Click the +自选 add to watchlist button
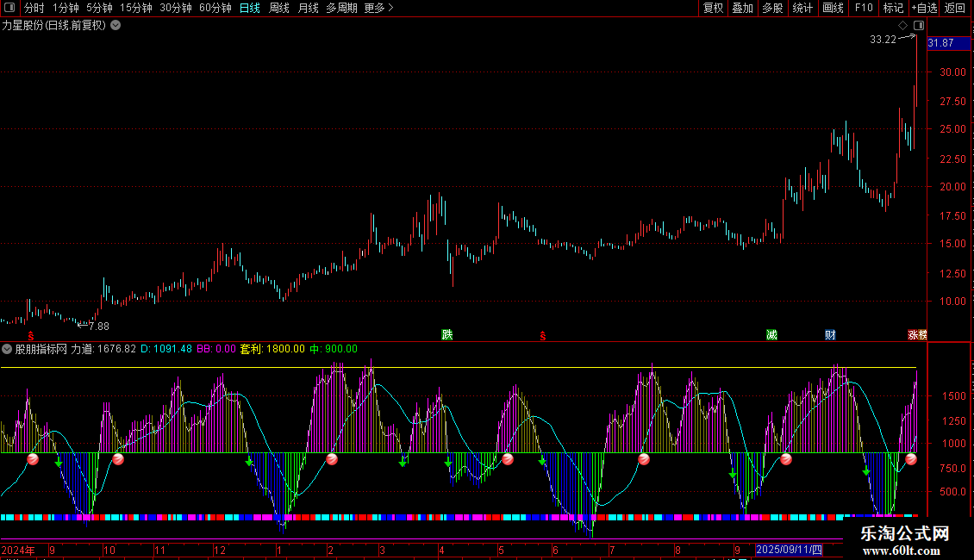This screenshot has height=560, width=974. pyautogui.click(x=924, y=9)
